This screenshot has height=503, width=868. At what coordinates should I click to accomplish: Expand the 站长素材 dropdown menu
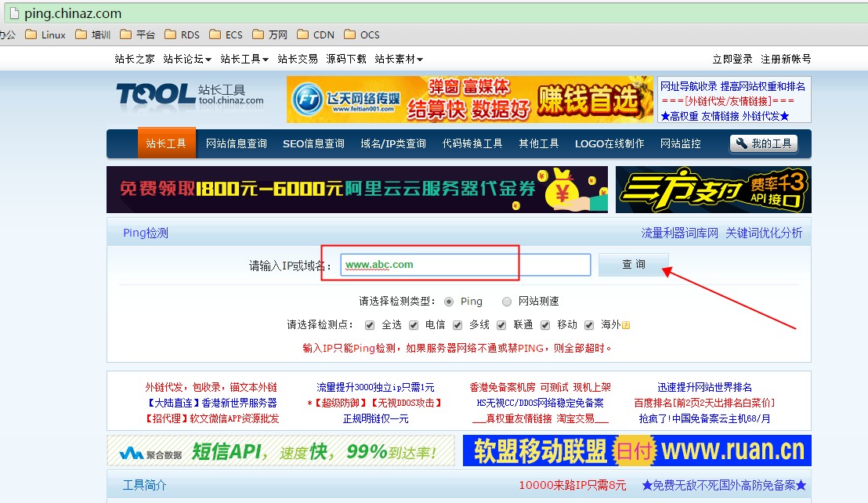click(x=399, y=59)
